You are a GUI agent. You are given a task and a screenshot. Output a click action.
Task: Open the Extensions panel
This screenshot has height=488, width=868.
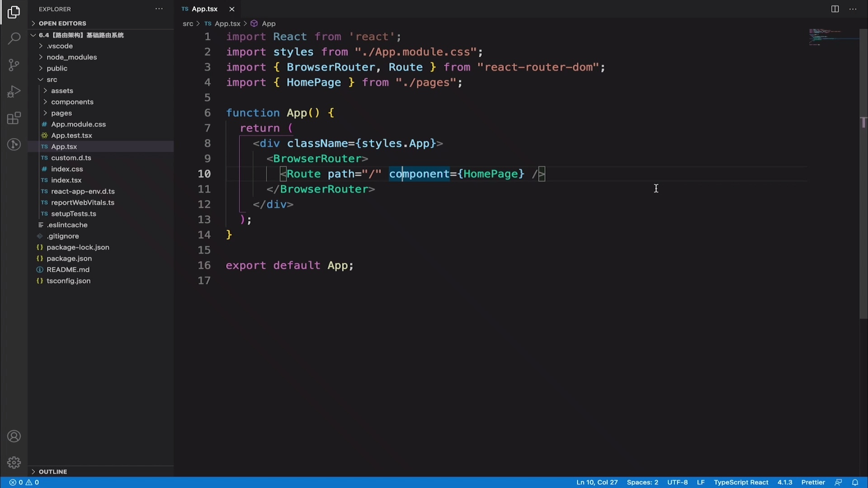point(14,118)
